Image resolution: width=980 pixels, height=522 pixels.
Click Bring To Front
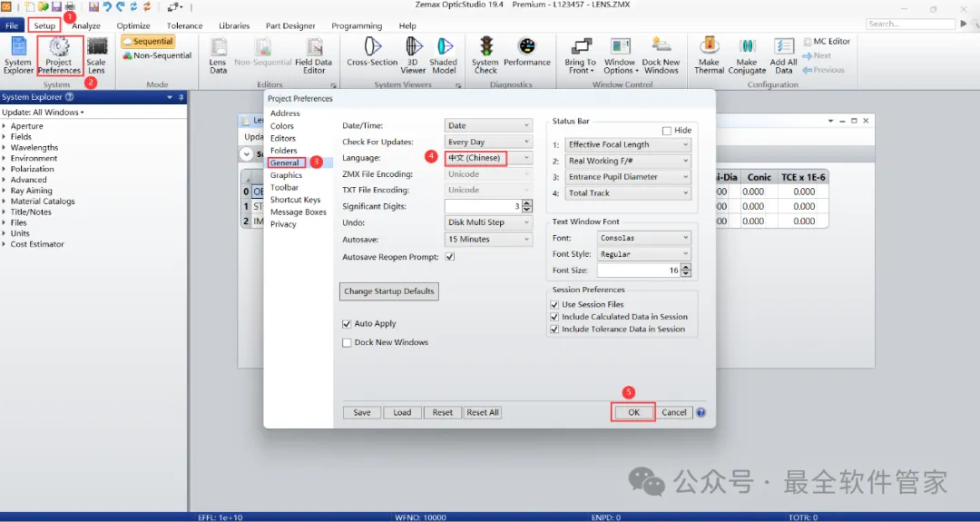581,55
